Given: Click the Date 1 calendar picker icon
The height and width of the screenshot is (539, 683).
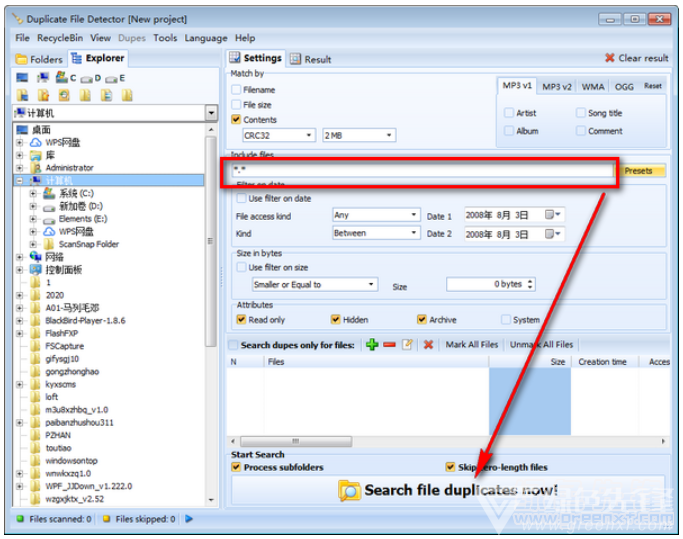Looking at the screenshot, I should click(553, 214).
